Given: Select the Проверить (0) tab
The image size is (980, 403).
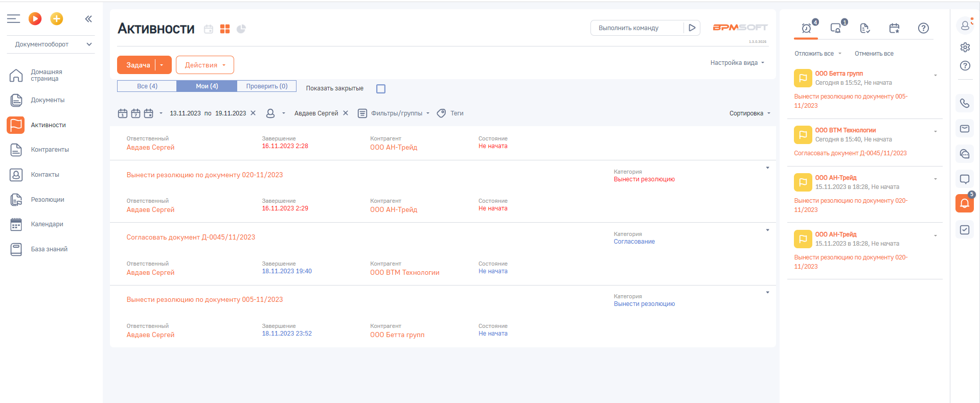Looking at the screenshot, I should tap(267, 86).
